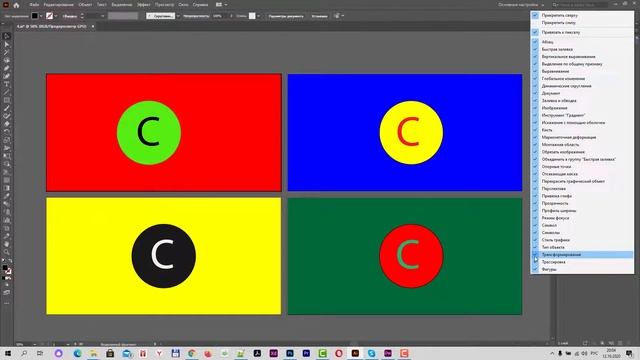Open the Эффект menu
Image resolution: width=640 pixels, height=360 pixels.
144,5
